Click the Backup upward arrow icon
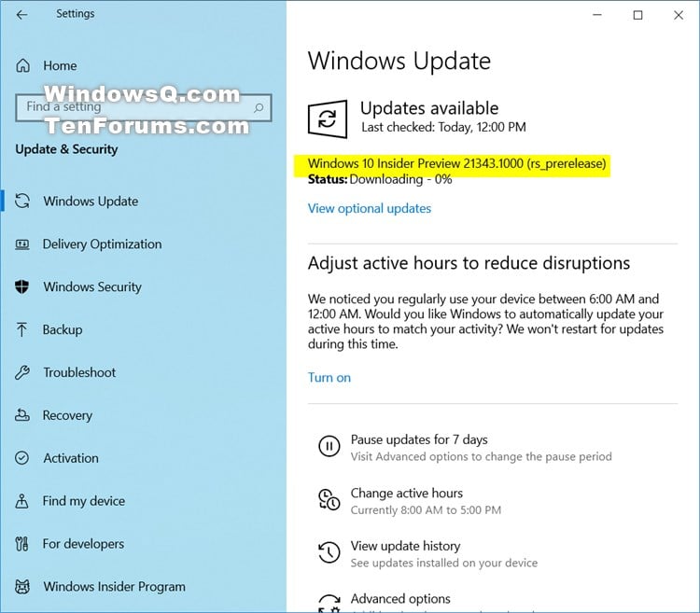The image size is (700, 613). [21, 329]
